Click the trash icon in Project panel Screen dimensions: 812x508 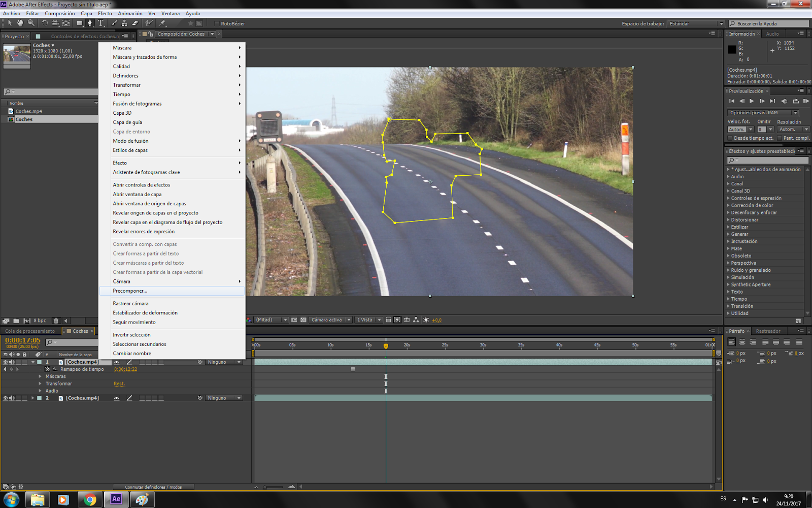(x=56, y=321)
